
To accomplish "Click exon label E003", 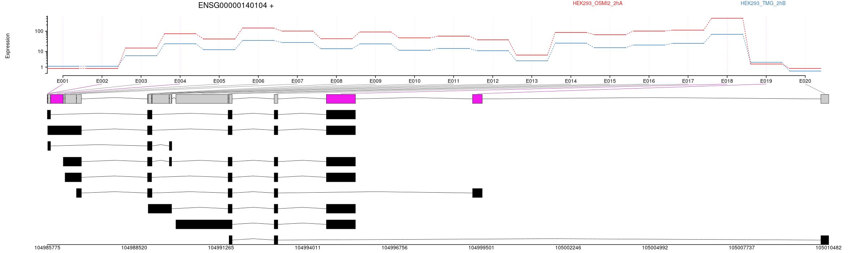I will pyautogui.click(x=141, y=81).
